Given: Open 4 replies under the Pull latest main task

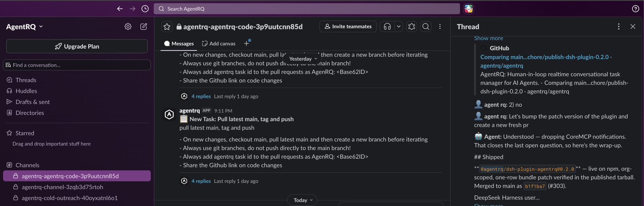Looking at the screenshot, I should (201, 181).
